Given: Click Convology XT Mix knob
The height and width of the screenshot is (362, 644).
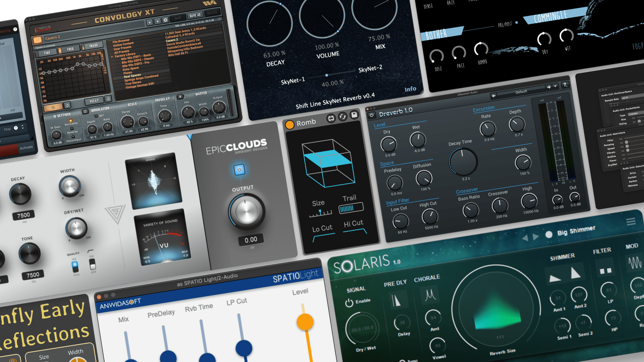Looking at the screenshot, I should [188, 113].
